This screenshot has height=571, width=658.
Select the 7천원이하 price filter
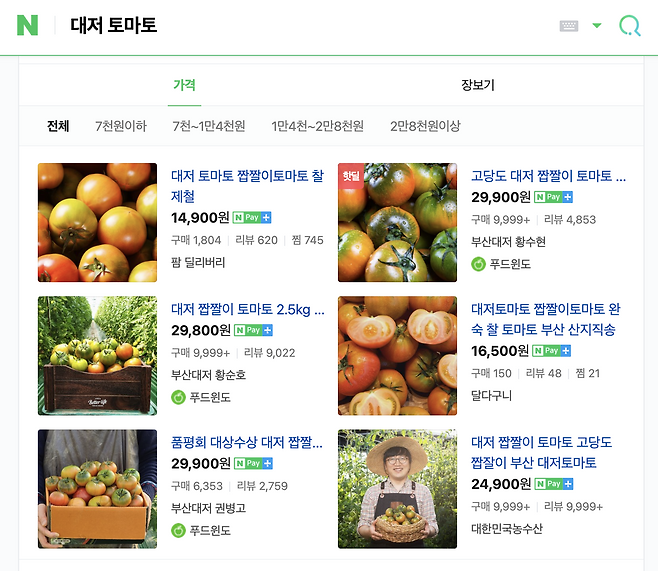pyautogui.click(x=121, y=126)
